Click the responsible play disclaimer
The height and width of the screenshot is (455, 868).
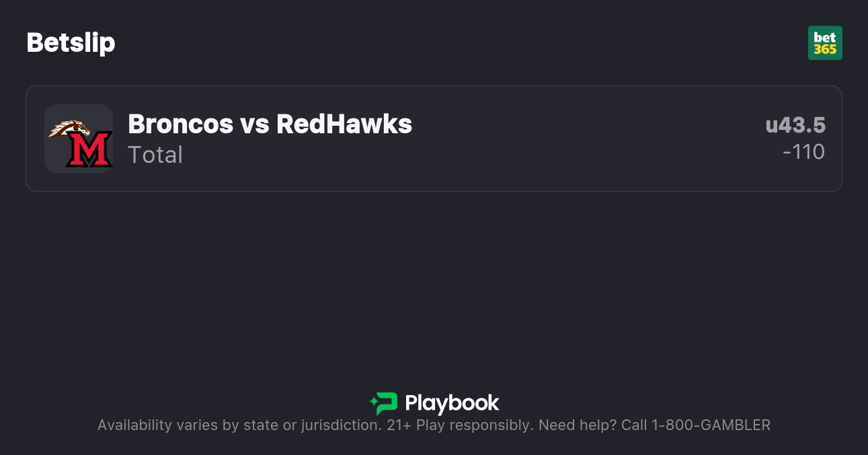click(434, 425)
